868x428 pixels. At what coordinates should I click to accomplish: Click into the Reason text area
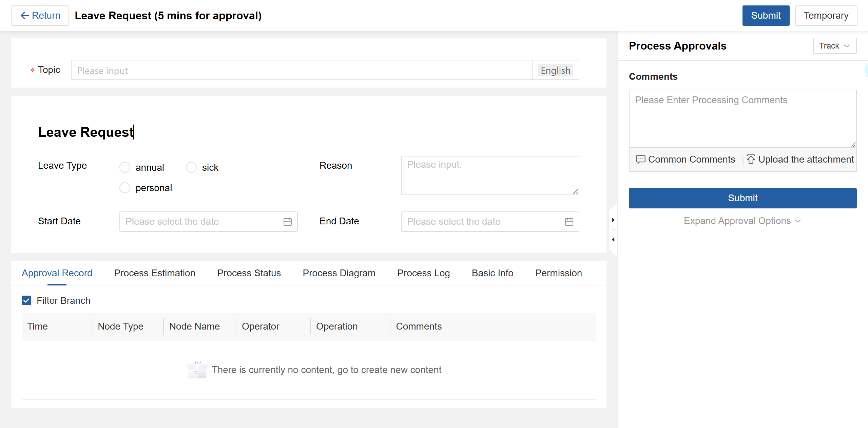(489, 175)
